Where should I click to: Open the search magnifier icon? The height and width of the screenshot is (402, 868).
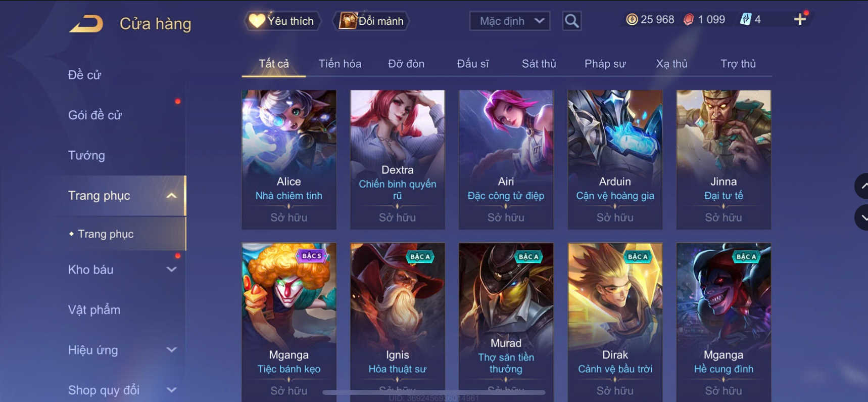click(x=571, y=21)
